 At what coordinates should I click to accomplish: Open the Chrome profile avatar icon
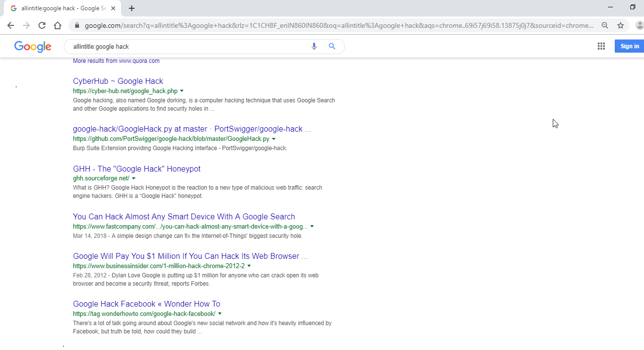[x=640, y=25]
